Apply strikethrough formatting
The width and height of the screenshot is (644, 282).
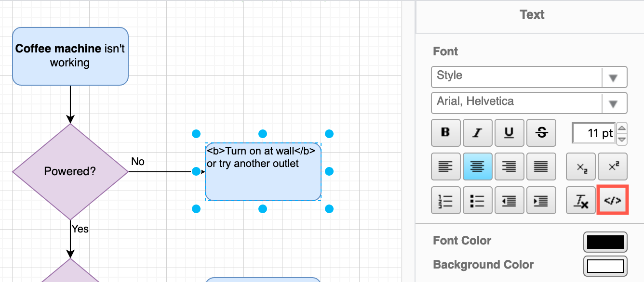541,132
